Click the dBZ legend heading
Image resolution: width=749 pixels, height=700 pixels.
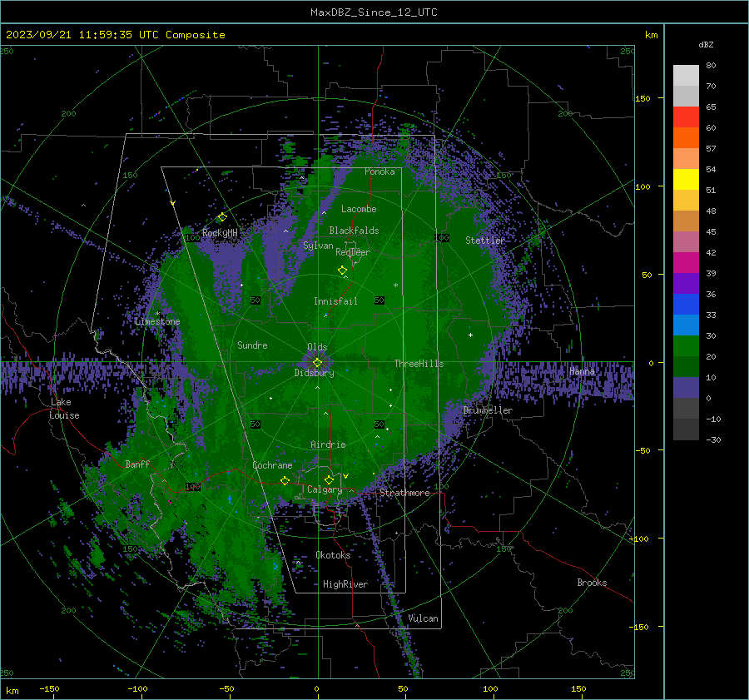(706, 44)
